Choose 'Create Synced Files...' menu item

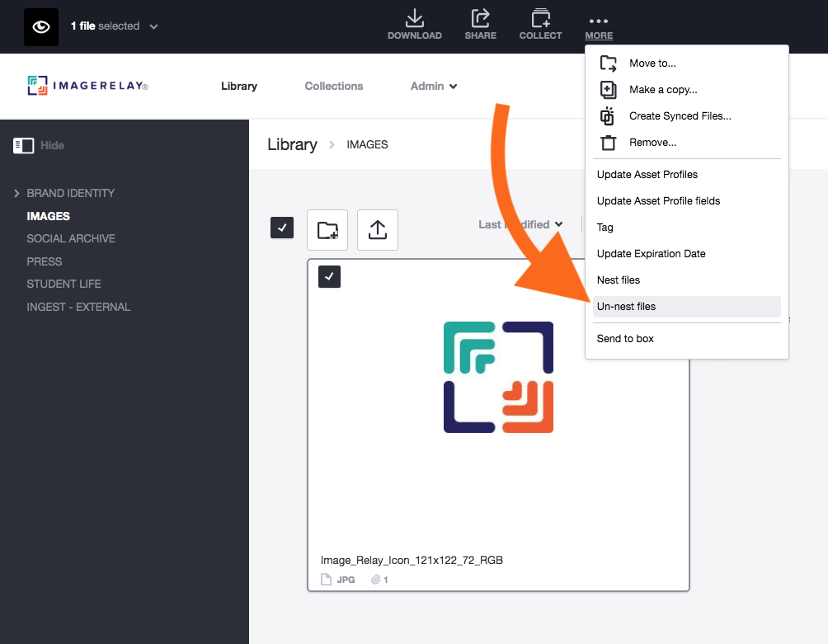click(686, 116)
